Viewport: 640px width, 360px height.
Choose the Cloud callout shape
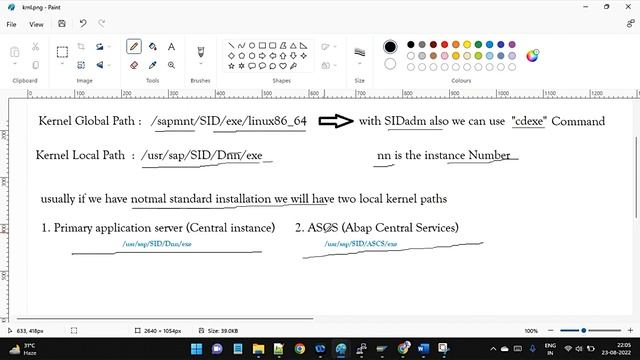coord(273,66)
